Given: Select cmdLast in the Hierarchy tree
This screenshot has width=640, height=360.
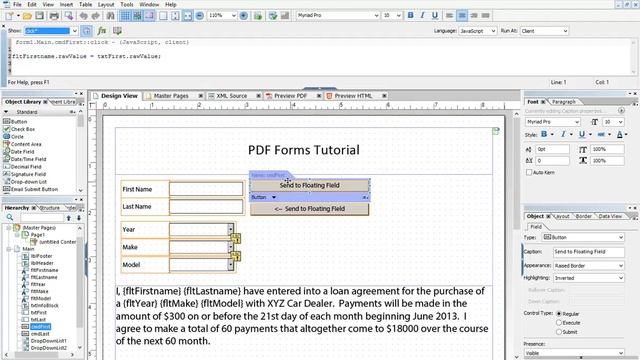Looking at the screenshot, I should pos(40,334).
